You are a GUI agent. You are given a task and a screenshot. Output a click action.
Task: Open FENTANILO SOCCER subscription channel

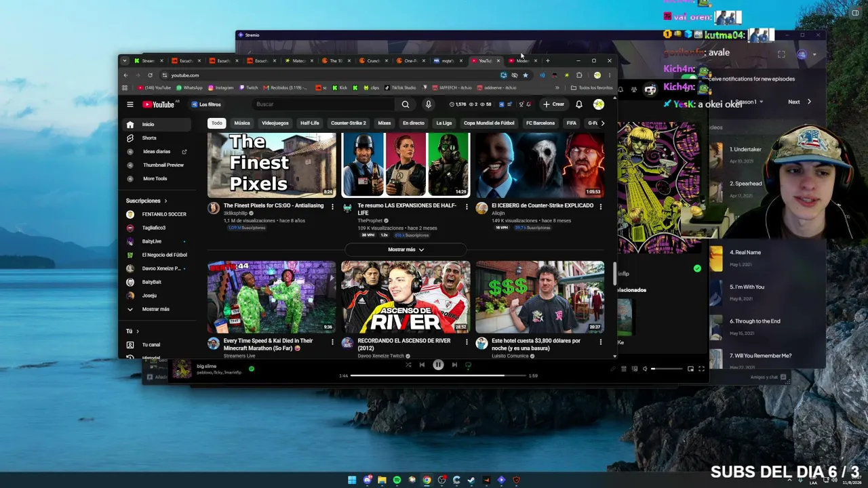tap(156, 214)
